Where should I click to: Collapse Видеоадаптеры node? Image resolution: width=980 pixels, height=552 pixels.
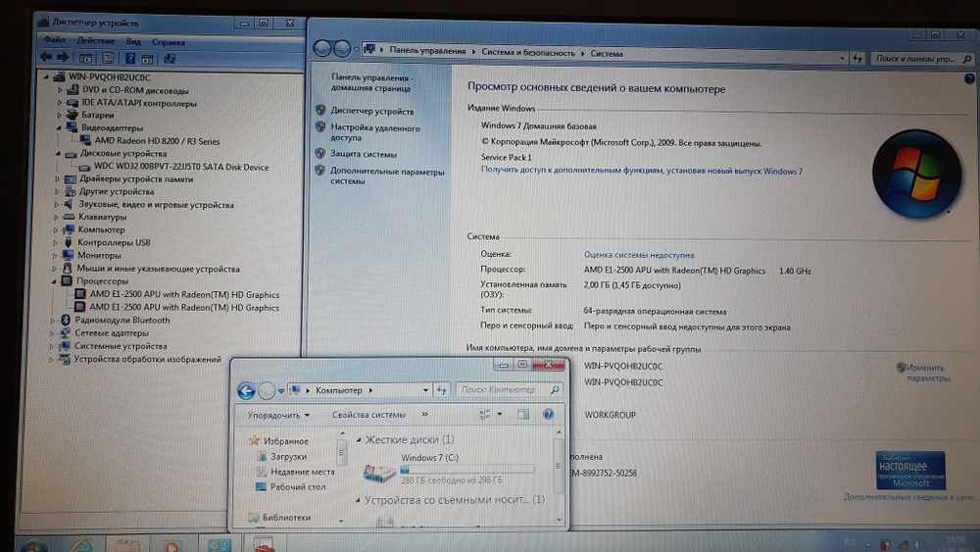59,127
